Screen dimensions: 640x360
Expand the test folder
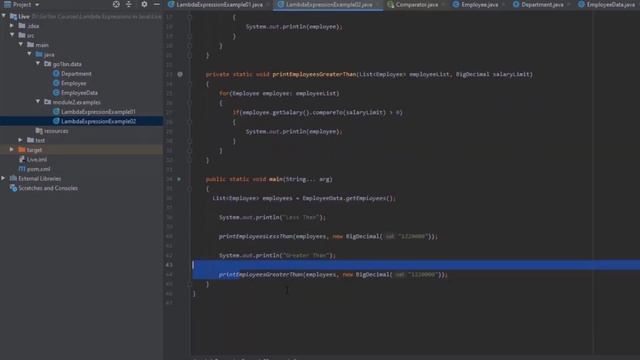(x=21, y=140)
